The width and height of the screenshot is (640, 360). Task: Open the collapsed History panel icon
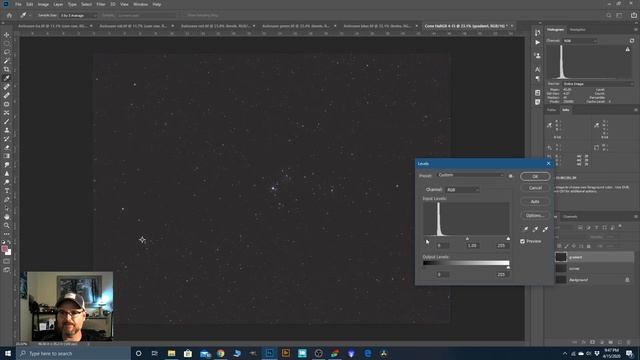coord(538,32)
